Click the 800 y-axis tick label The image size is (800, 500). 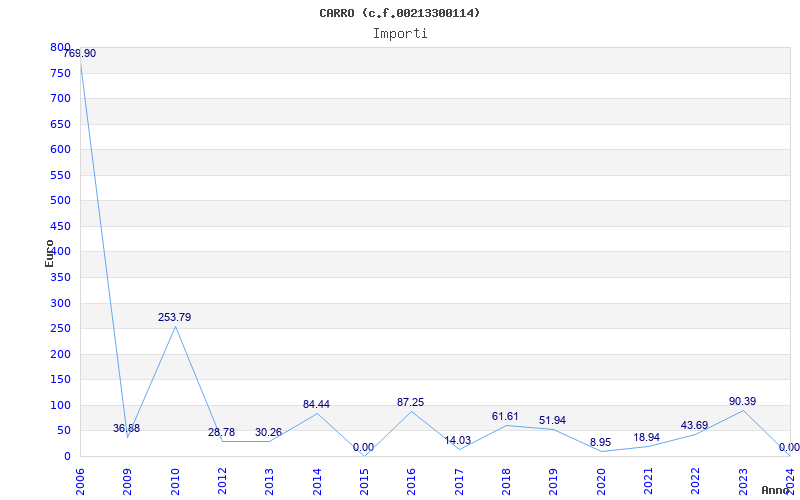pyautogui.click(x=60, y=47)
